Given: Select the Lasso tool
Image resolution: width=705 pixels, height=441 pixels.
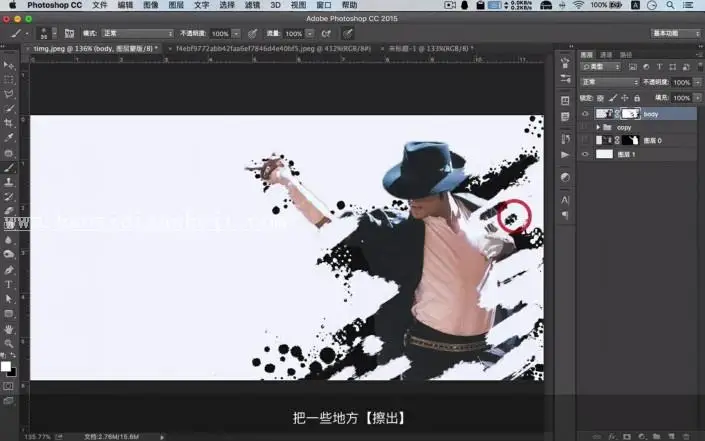Looking at the screenshot, I should (9, 94).
